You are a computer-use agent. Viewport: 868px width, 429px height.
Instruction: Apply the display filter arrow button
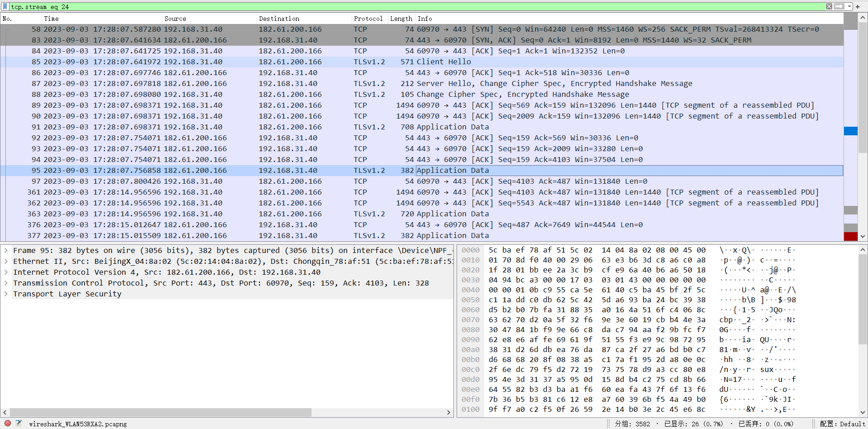point(839,6)
